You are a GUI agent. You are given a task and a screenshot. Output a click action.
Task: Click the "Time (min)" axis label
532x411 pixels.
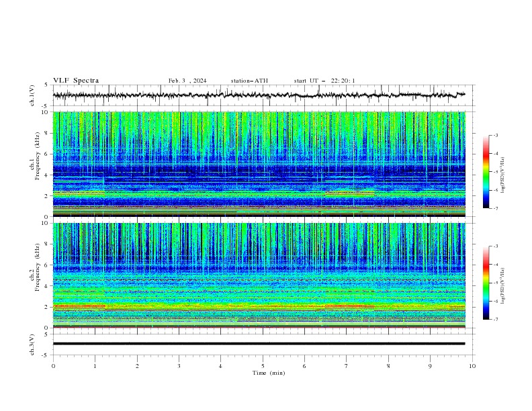(269, 373)
